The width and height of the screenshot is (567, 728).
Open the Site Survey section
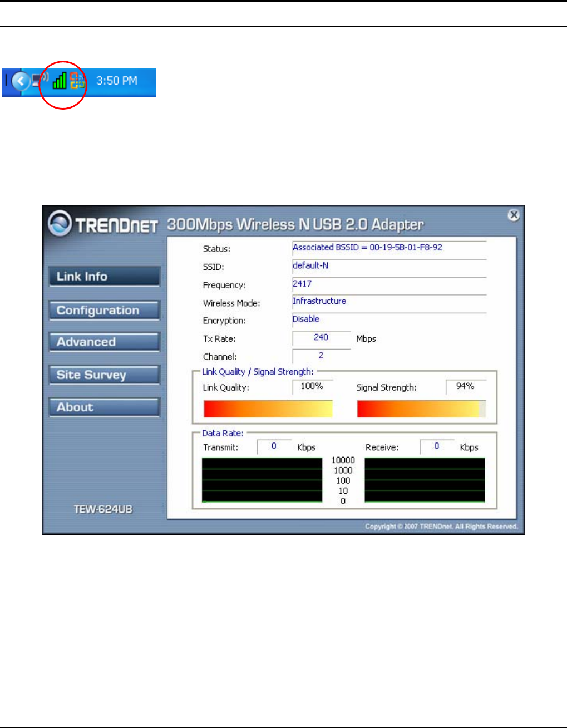104,375
